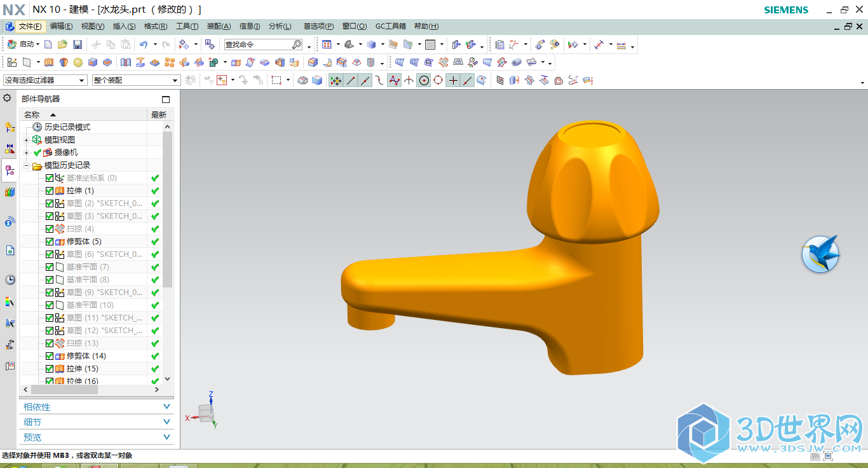Select the Revolve feature icon

pyautogui.click(x=63, y=62)
